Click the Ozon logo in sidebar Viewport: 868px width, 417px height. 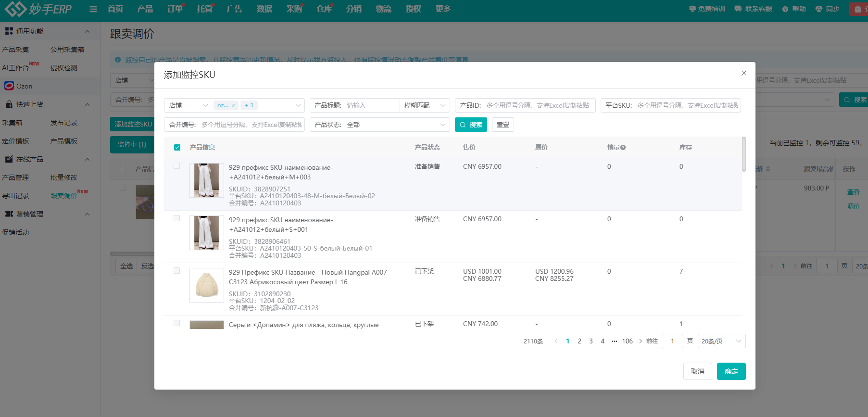[x=9, y=86]
